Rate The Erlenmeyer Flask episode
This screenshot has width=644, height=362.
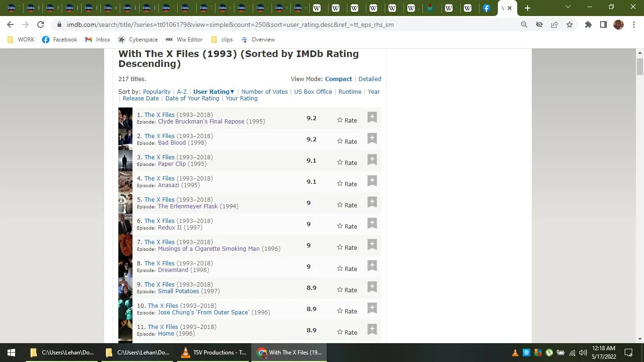click(x=347, y=205)
